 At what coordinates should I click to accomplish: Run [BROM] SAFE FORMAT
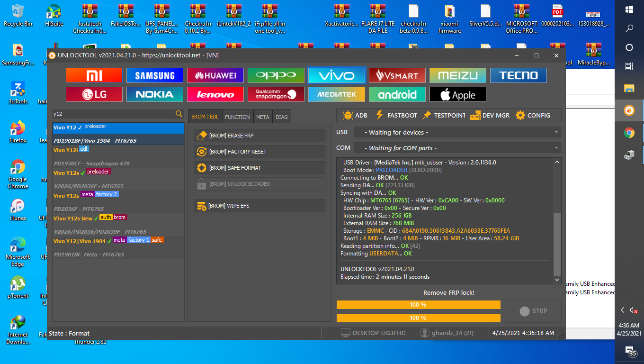point(259,168)
